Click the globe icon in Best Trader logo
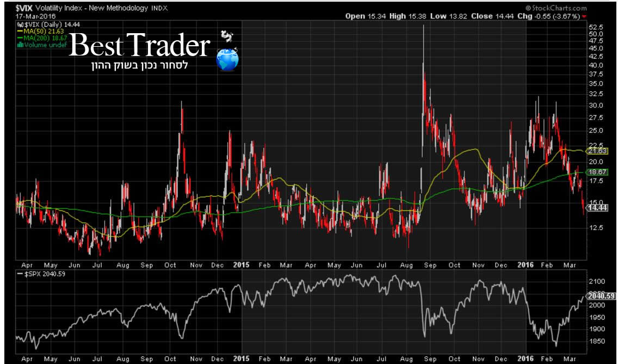 coord(227,60)
